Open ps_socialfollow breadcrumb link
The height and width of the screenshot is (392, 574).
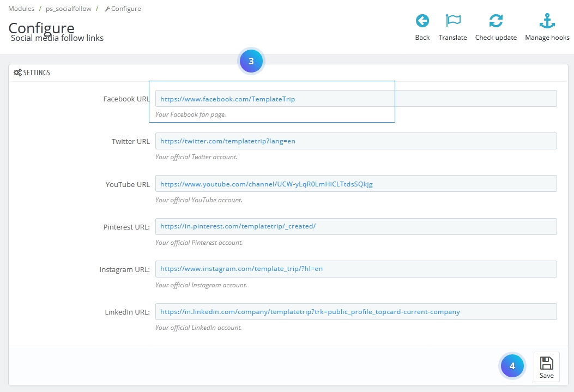coord(69,8)
